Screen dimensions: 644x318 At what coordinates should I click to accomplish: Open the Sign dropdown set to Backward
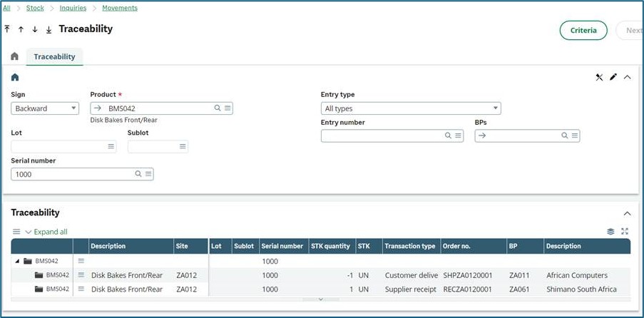[45, 108]
